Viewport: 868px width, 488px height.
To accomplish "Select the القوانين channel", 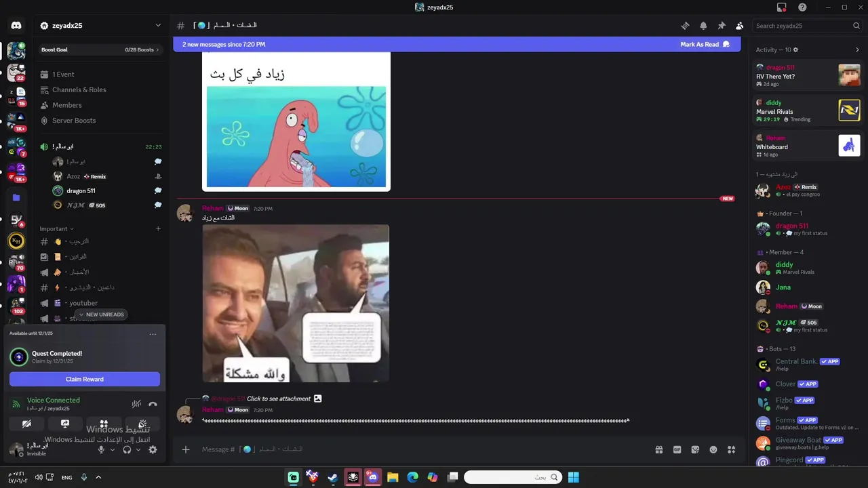I will (x=100, y=257).
